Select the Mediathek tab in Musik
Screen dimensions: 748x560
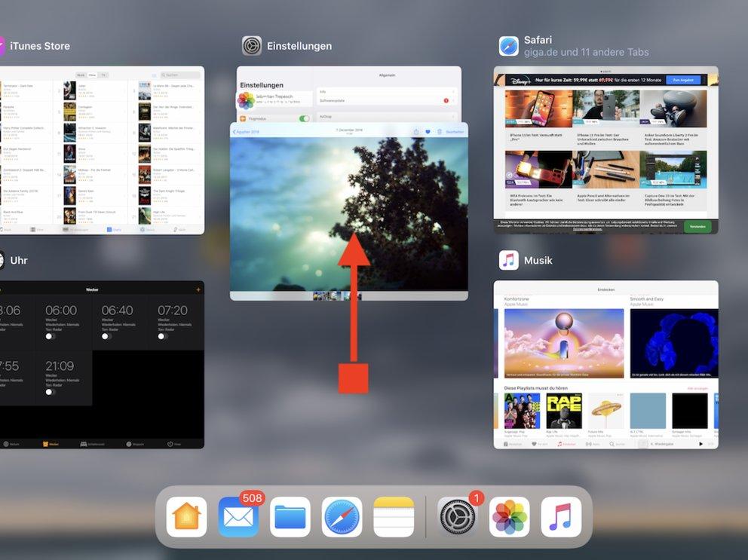(513, 444)
